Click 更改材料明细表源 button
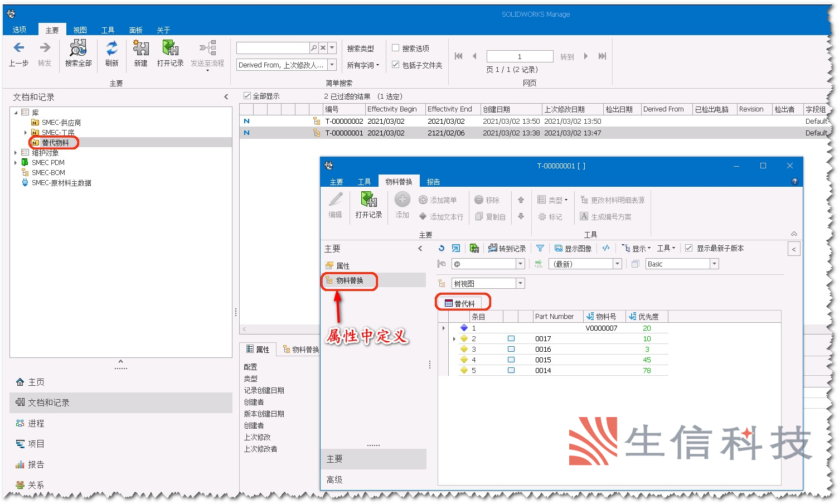The width and height of the screenshot is (839, 504). (x=613, y=200)
